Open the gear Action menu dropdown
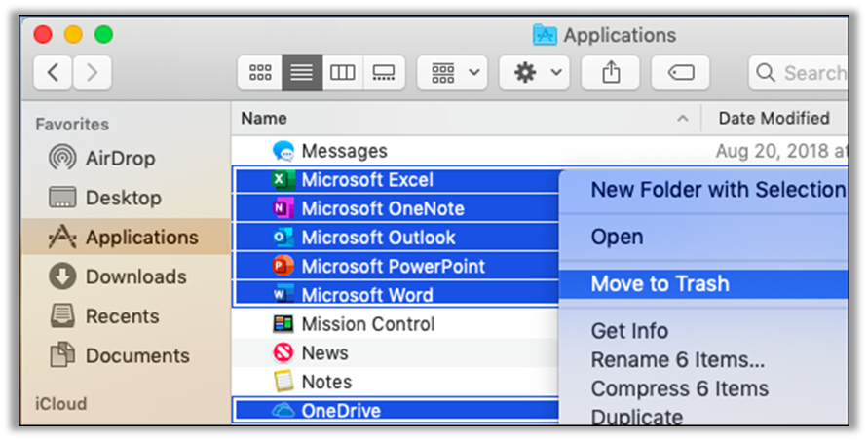Screen dimensions: 868x441 tap(534, 72)
